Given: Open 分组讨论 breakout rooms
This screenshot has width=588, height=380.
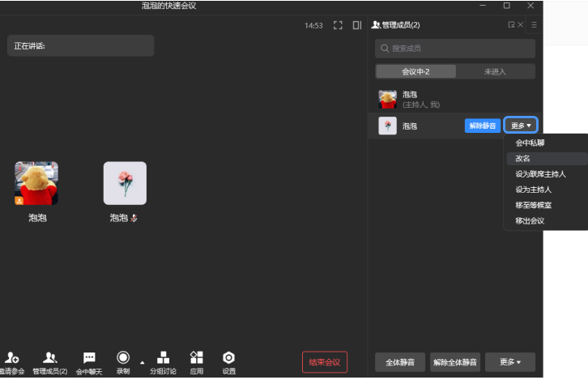Looking at the screenshot, I should coord(163,357).
